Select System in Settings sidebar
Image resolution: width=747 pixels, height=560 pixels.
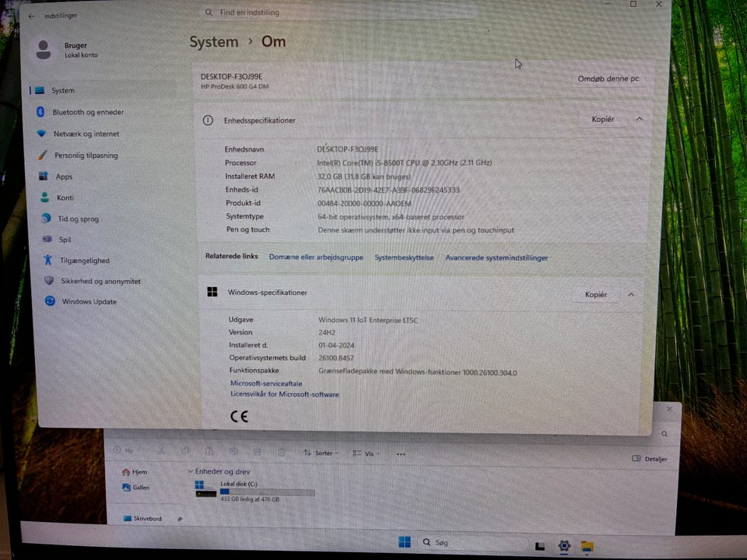point(101,90)
